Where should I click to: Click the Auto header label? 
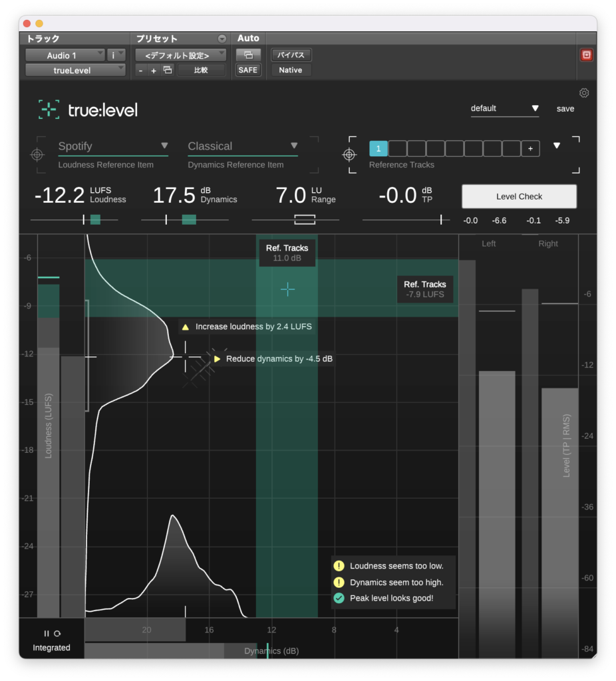point(248,38)
